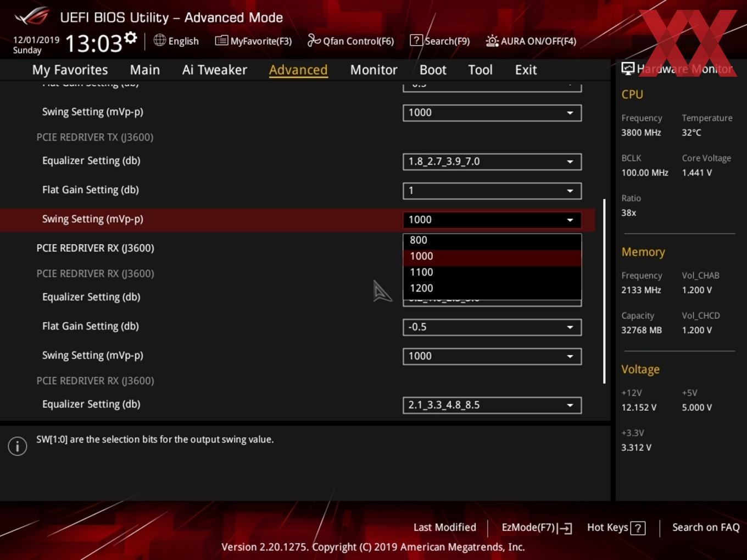Click the ROG logo icon
The image size is (747, 560).
pyautogui.click(x=32, y=16)
